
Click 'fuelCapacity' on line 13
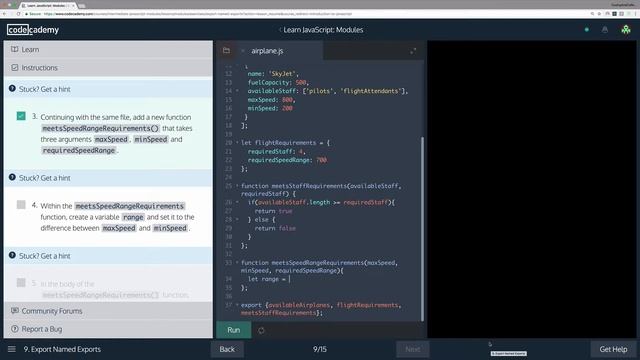point(268,82)
